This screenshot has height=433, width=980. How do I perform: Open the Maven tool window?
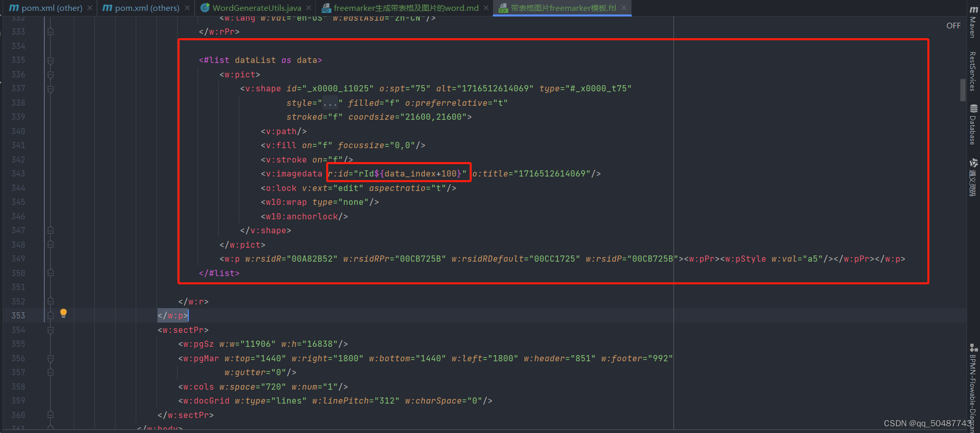973,21
